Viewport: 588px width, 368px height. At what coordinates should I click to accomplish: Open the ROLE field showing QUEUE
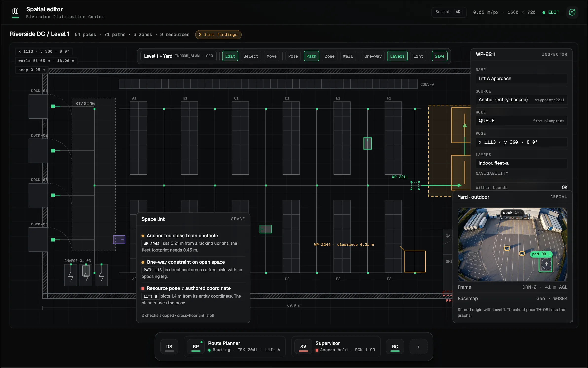coord(521,121)
